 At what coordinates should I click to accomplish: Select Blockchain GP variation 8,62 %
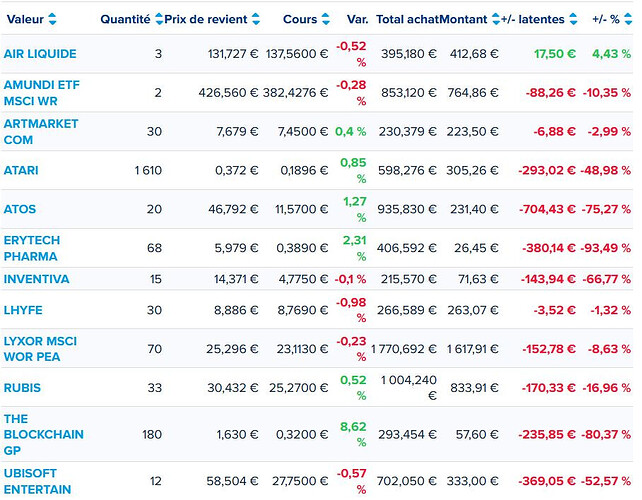353,434
